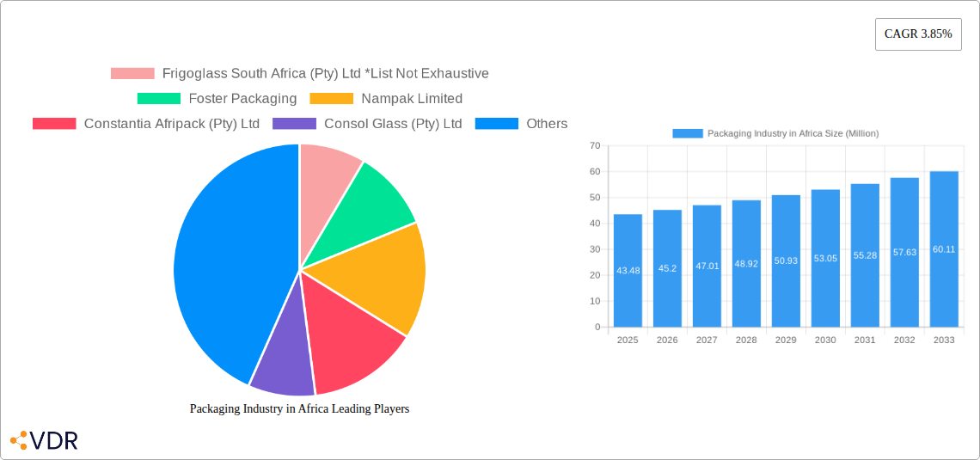Screen dimensions: 980x460
Task: Click the 2029 bar showing 50.93
Action: click(787, 261)
